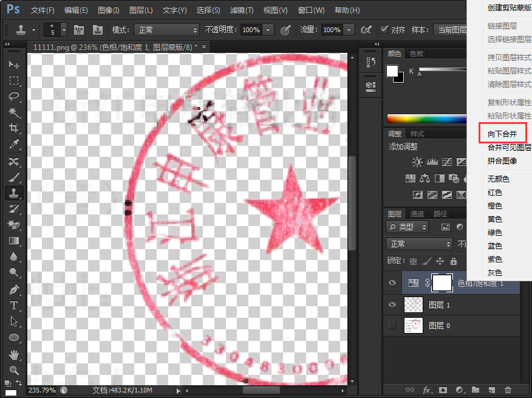Screen dimensions: 532x398
Task: Select the Brush tool
Action: pyautogui.click(x=14, y=177)
